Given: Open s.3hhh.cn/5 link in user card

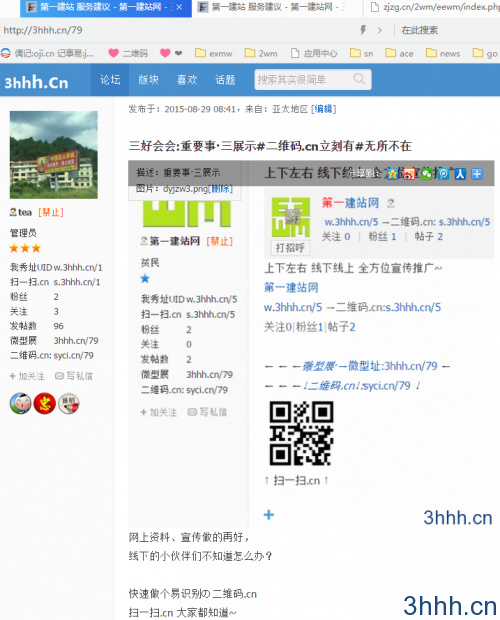Looking at the screenshot, I should click(x=464, y=222).
